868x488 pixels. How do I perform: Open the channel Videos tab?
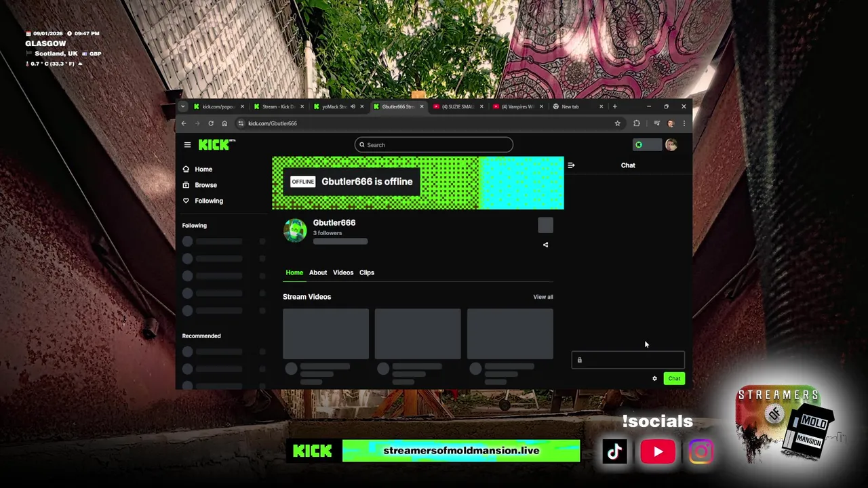(343, 272)
